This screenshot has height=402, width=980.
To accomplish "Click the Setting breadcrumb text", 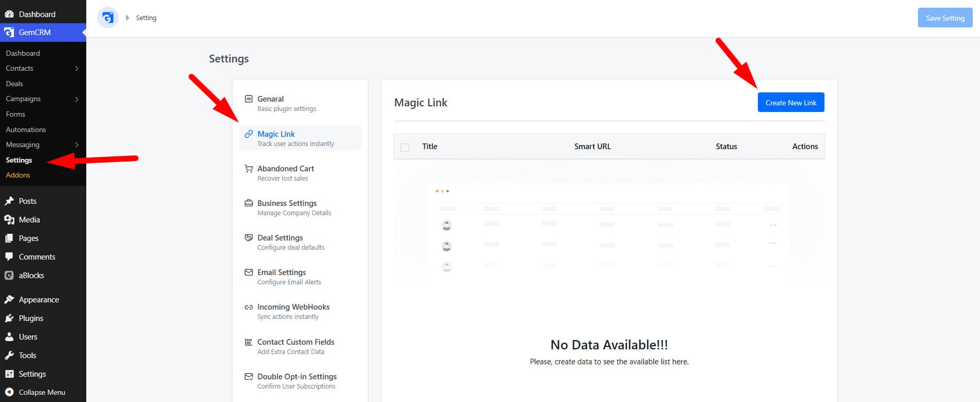I will coord(146,18).
